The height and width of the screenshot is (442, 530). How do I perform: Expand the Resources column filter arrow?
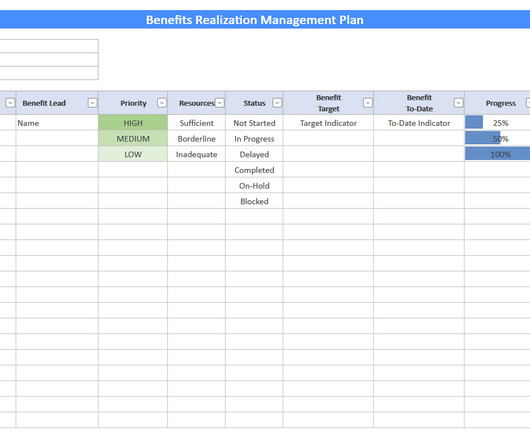(x=220, y=103)
